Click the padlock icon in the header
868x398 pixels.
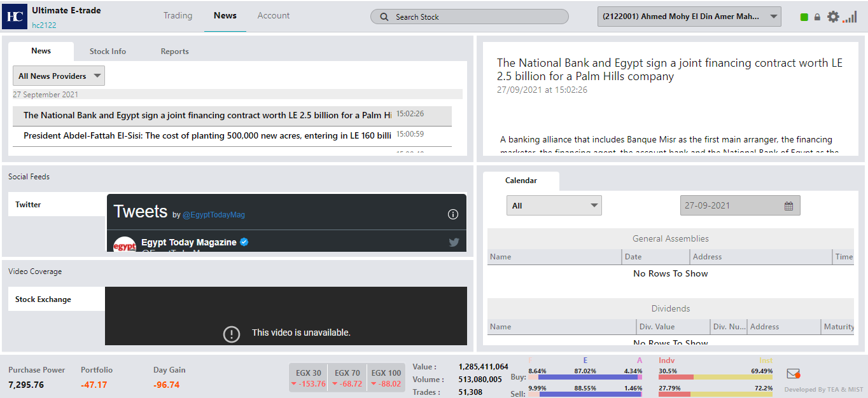tap(818, 17)
